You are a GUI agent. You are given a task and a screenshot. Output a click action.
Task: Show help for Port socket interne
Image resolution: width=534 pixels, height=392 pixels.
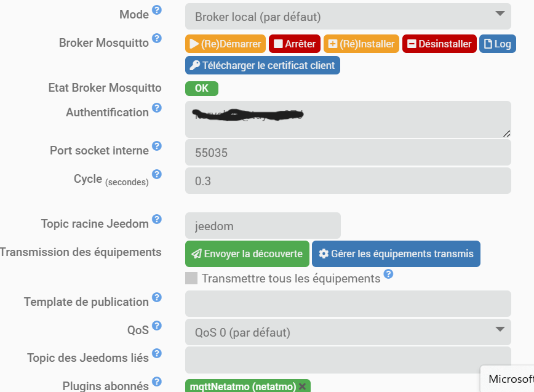pos(157,146)
